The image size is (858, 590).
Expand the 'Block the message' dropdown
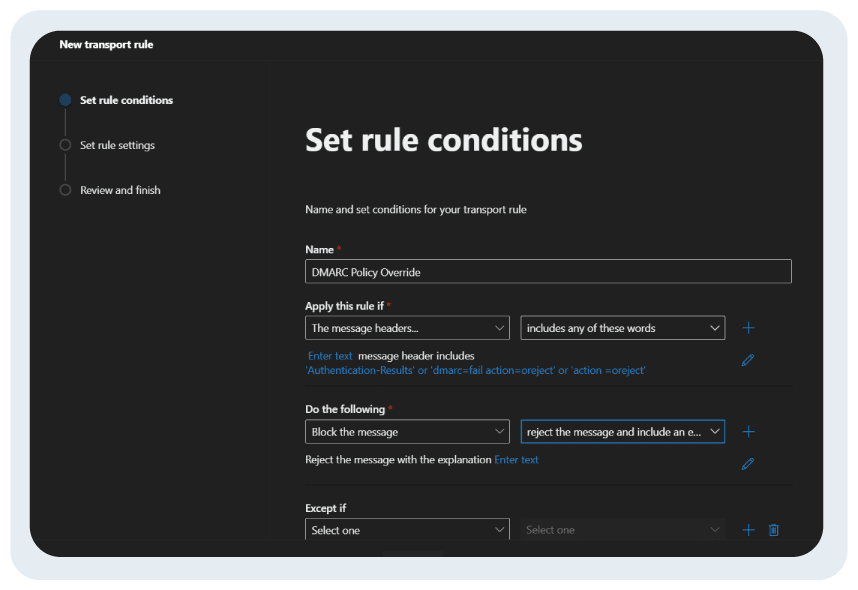click(x=407, y=432)
